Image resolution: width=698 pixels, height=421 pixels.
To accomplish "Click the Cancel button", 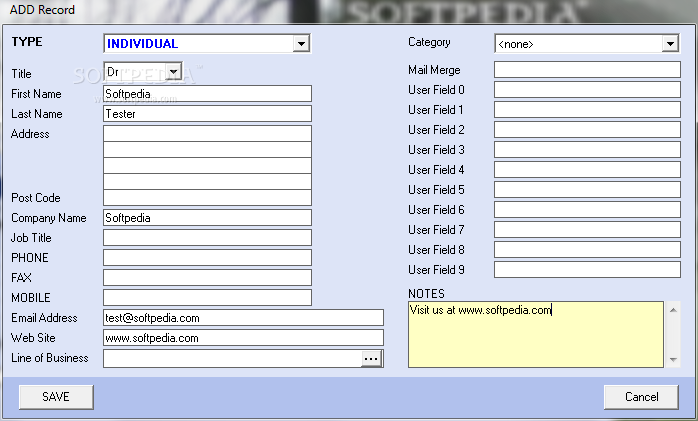I will click(641, 397).
